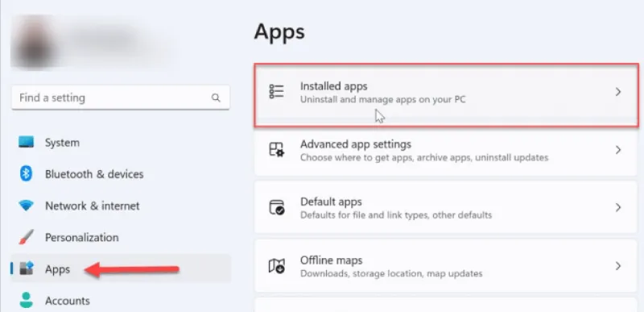Image resolution: width=644 pixels, height=312 pixels.
Task: Open Default apps chevron arrow
Action: (x=617, y=208)
